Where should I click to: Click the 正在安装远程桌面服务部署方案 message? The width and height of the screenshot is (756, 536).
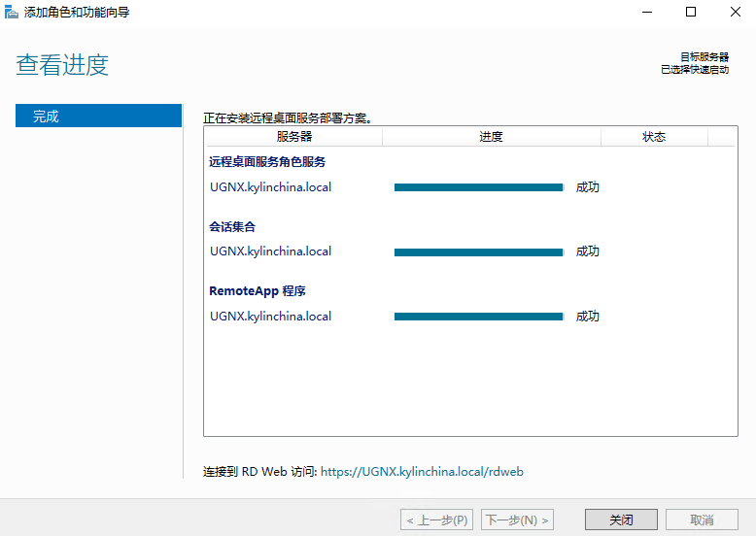coord(288,118)
